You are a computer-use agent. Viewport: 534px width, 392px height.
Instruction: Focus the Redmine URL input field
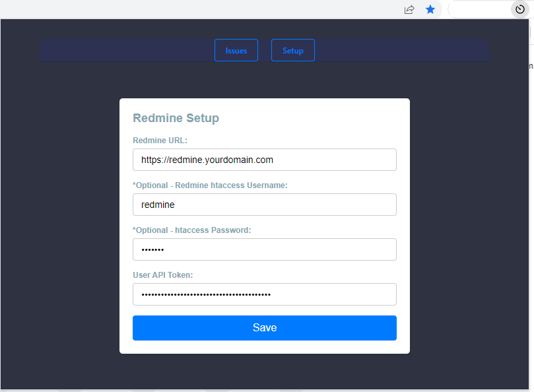[265, 160]
